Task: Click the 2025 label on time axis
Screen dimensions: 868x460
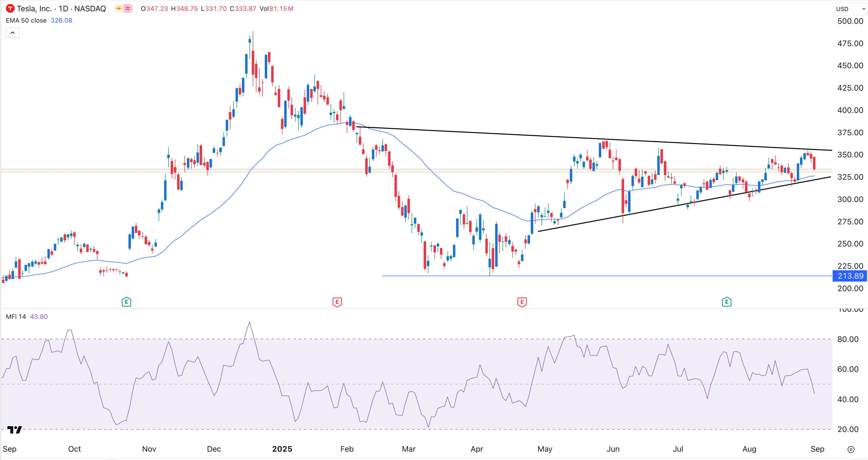Action: (282, 449)
